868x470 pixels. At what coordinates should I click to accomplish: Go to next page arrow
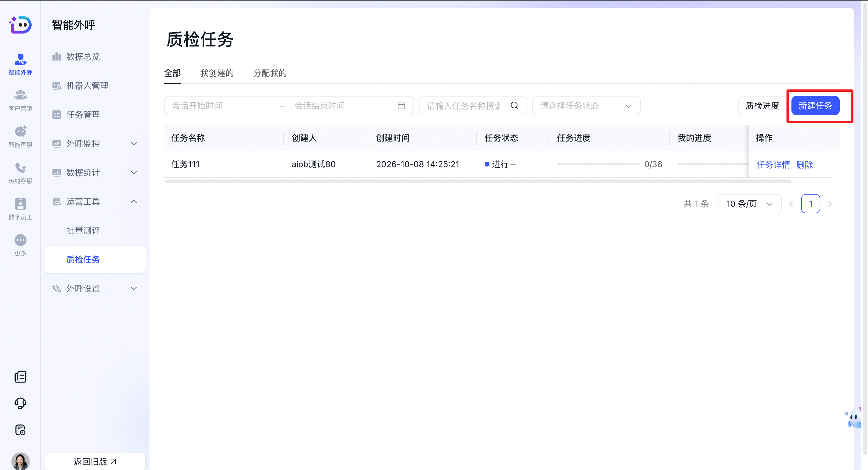pyautogui.click(x=830, y=204)
